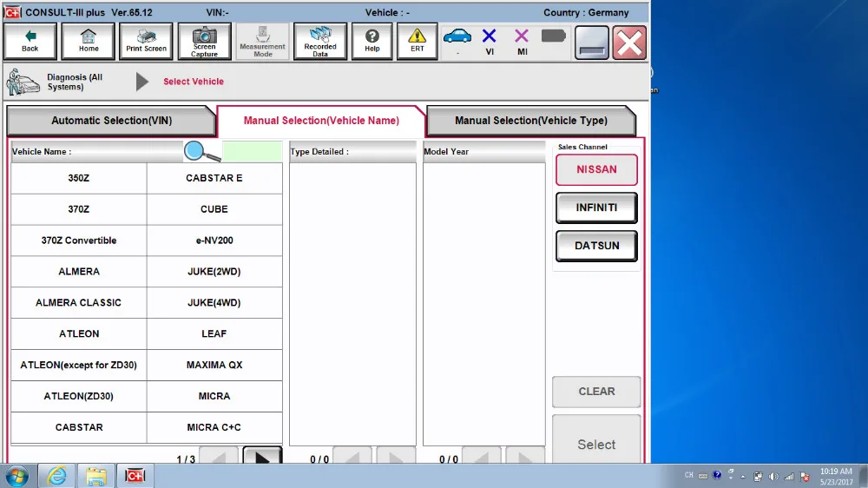Viewport: 868px width, 488px height.
Task: Select vehicle MICRA C+C
Action: point(214,427)
